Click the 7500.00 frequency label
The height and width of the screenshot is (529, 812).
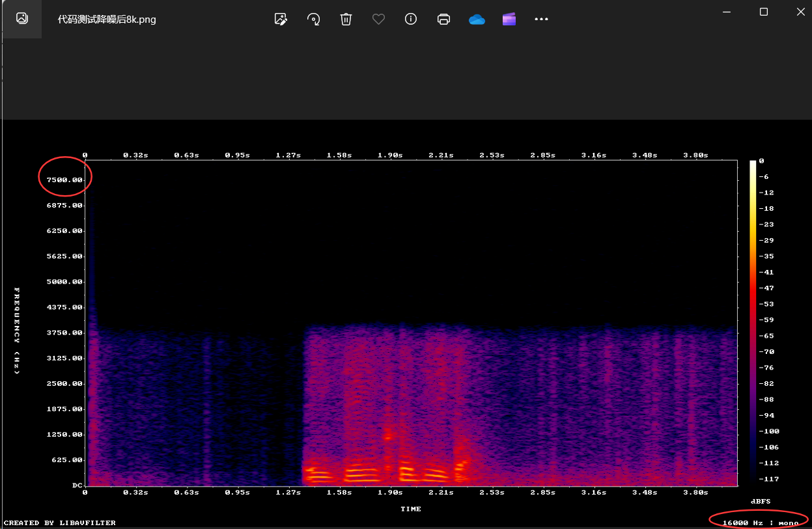tap(64, 180)
